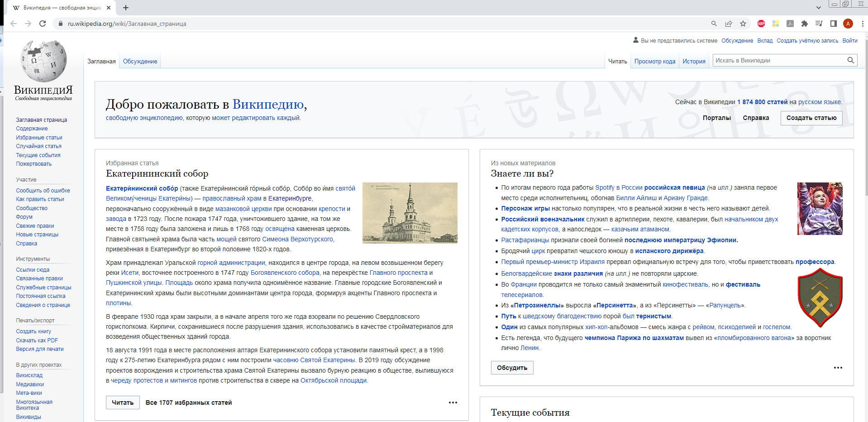Open a new tab with the plus button
Viewport: 868px width, 422px height.
(x=126, y=8)
